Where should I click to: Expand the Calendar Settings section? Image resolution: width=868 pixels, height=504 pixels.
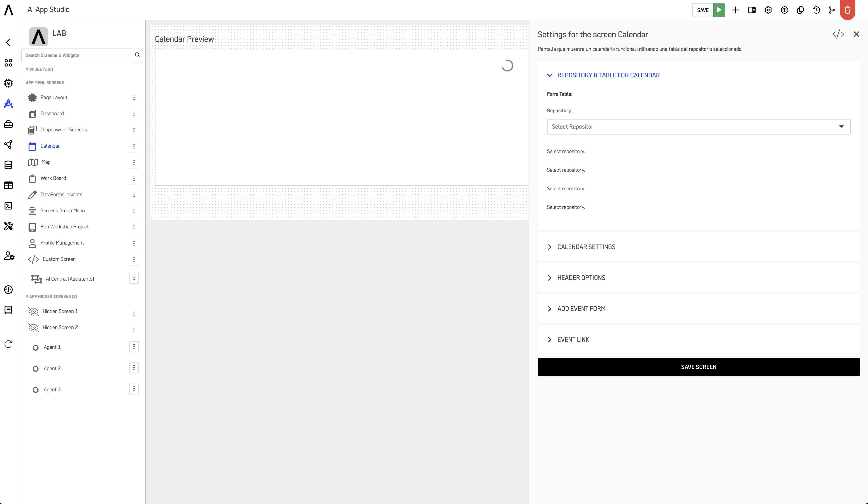tap(586, 247)
